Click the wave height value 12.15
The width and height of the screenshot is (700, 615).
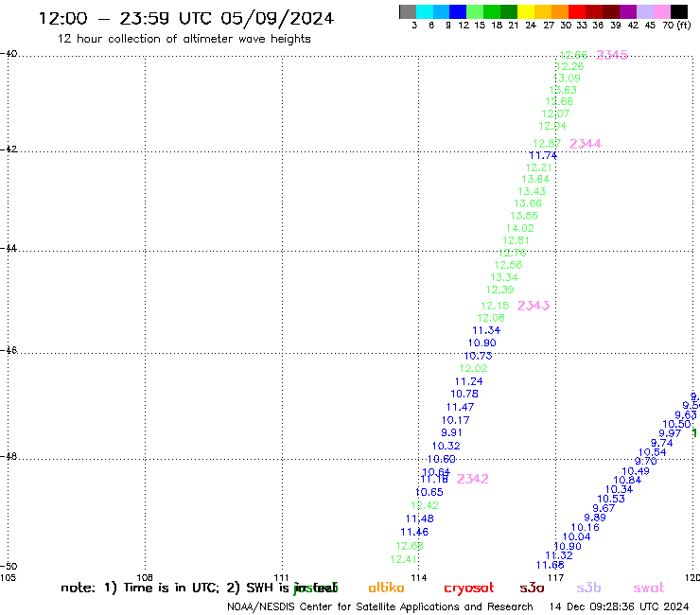point(495,306)
